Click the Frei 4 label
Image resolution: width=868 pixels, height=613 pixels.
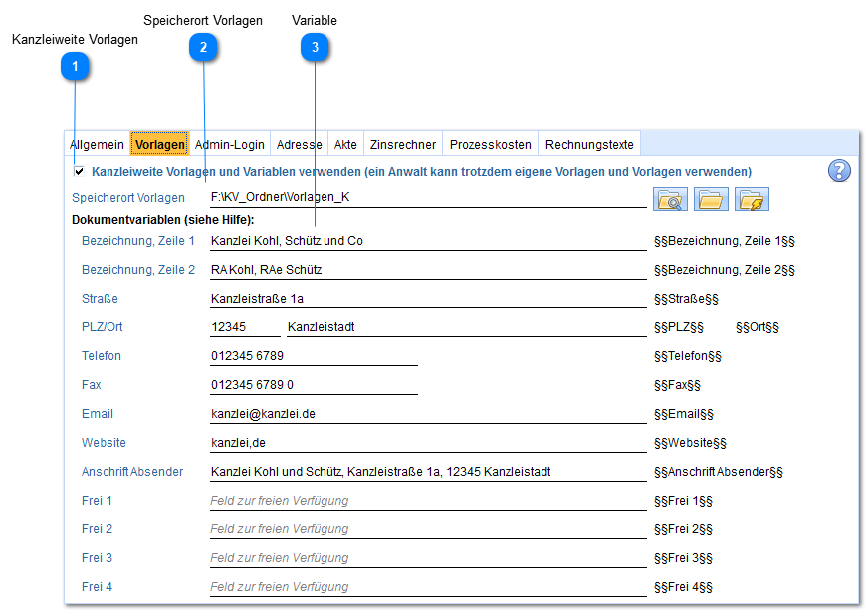point(97,586)
